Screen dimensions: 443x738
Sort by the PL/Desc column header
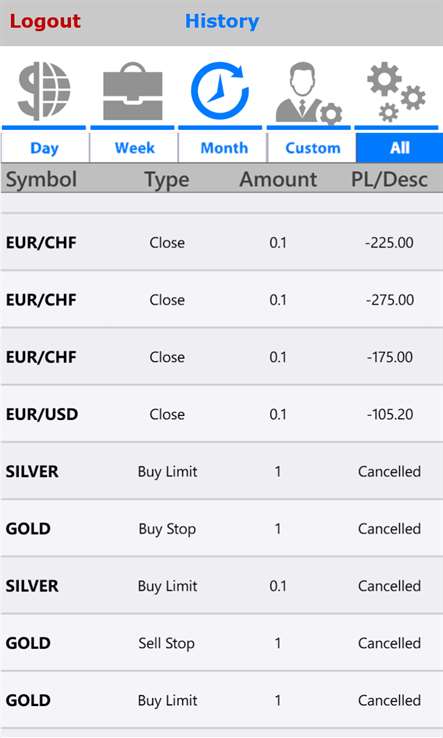389,179
